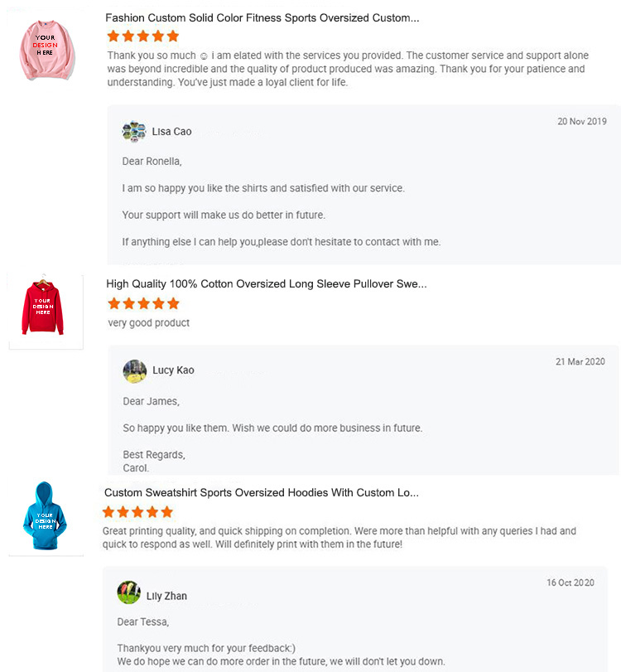Click the star rating of the blue hoodie review
Image resolution: width=621 pixels, height=672 pixels.
pyautogui.click(x=137, y=513)
